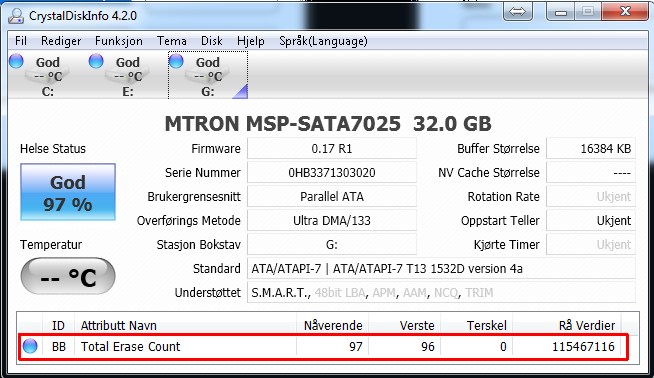This screenshot has height=378, width=654.
Task: Open the Disk menu
Action: [x=211, y=41]
